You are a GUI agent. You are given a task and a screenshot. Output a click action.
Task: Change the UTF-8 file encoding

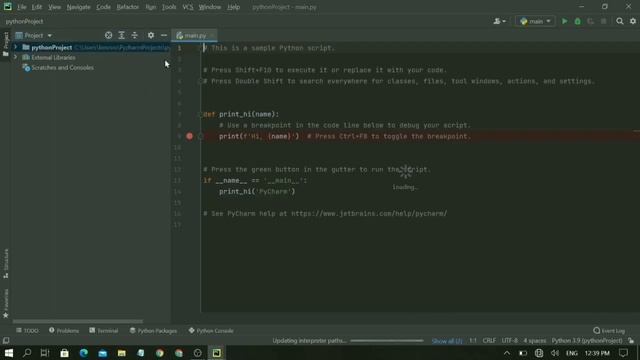(509, 341)
